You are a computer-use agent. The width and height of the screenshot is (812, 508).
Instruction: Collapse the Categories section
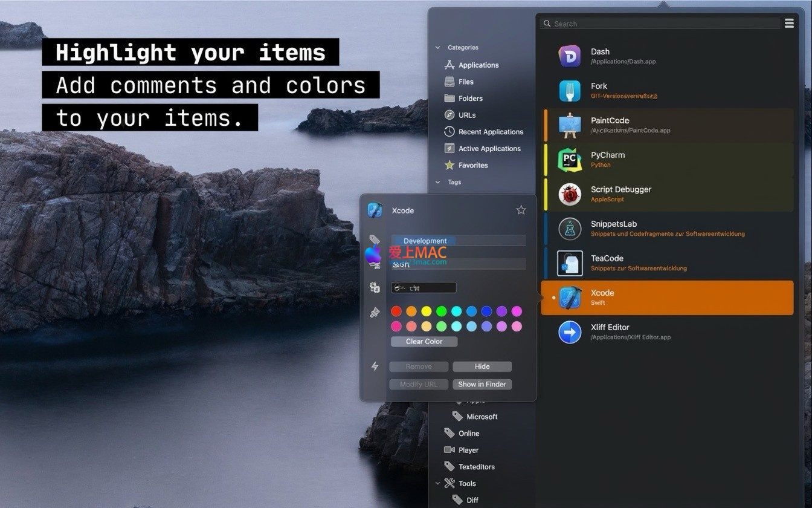tap(438, 47)
